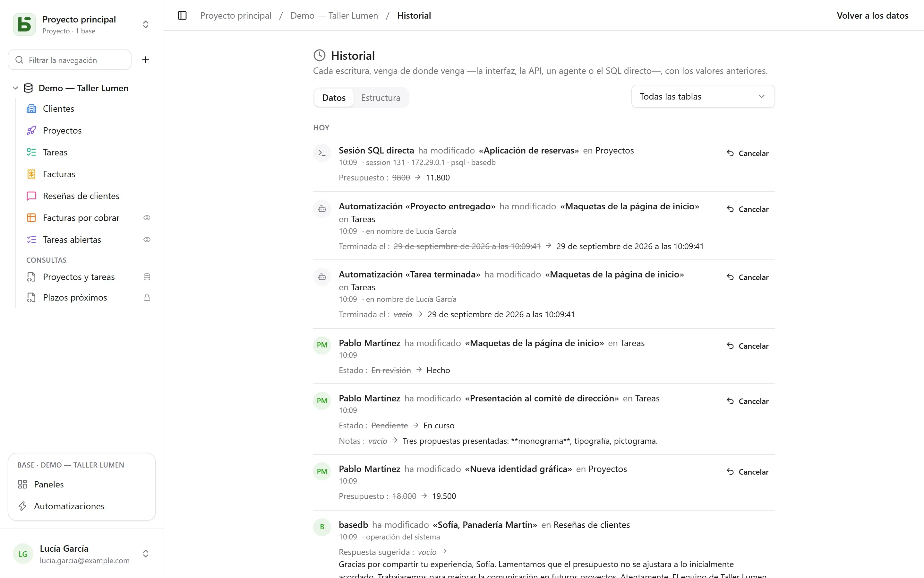
Task: Click the green Proyecto principal logo icon
Action: (24, 24)
